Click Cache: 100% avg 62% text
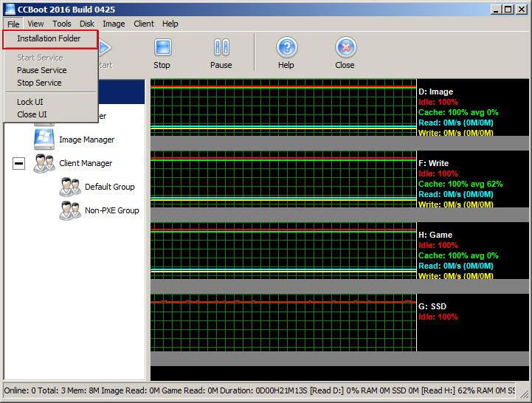532x403 pixels. [460, 184]
